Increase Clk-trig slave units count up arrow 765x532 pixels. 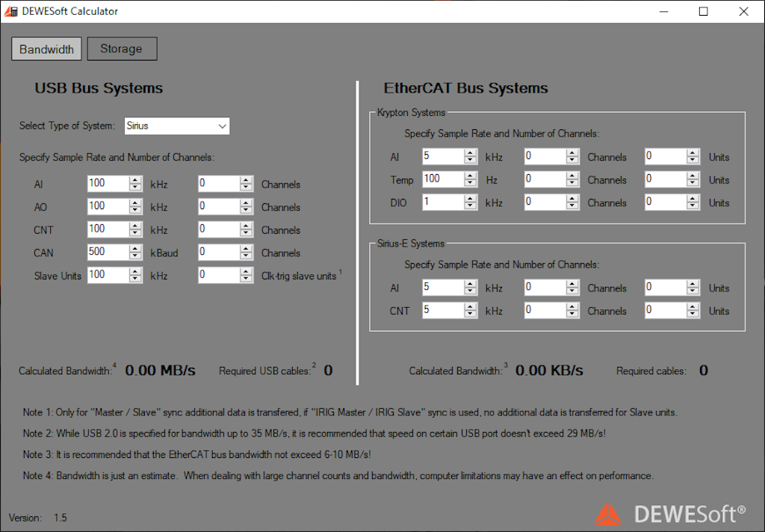[x=246, y=272]
